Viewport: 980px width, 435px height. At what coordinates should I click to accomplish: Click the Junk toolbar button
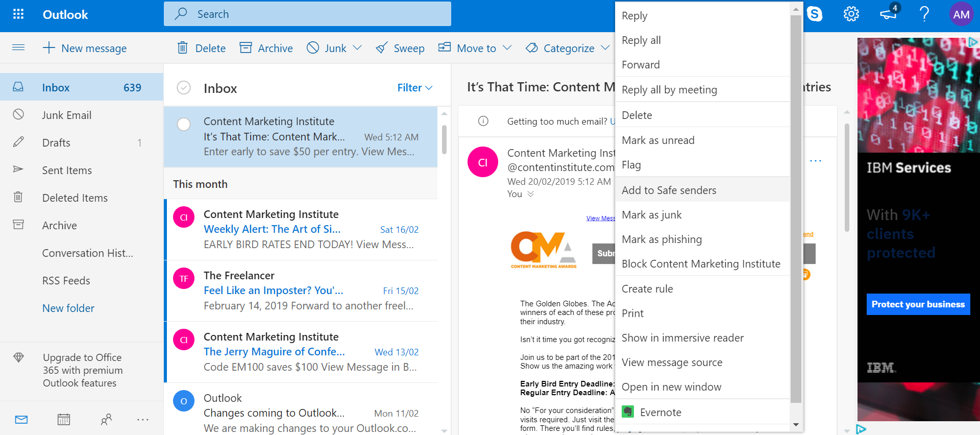(x=327, y=48)
